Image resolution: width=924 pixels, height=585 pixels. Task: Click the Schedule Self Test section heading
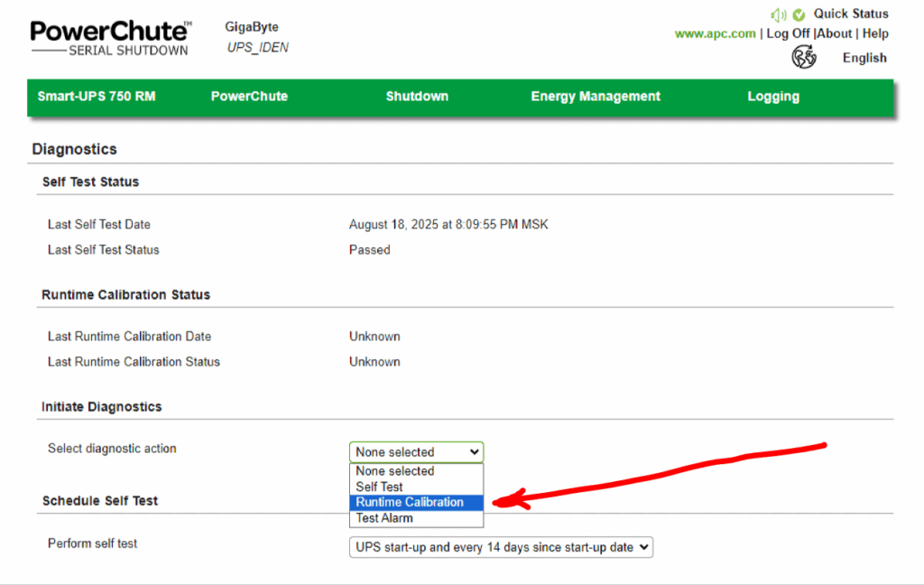click(x=100, y=501)
